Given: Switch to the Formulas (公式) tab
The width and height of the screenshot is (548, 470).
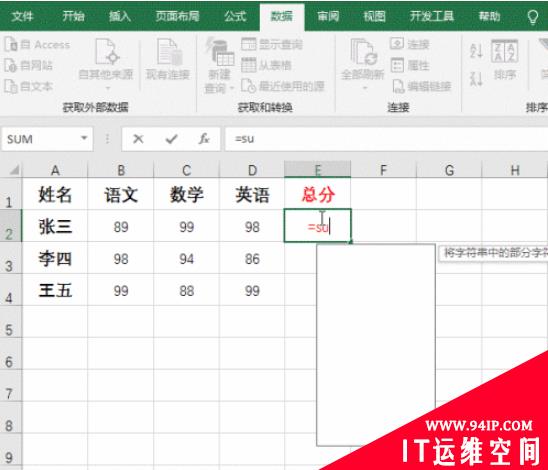Looking at the screenshot, I should [235, 16].
